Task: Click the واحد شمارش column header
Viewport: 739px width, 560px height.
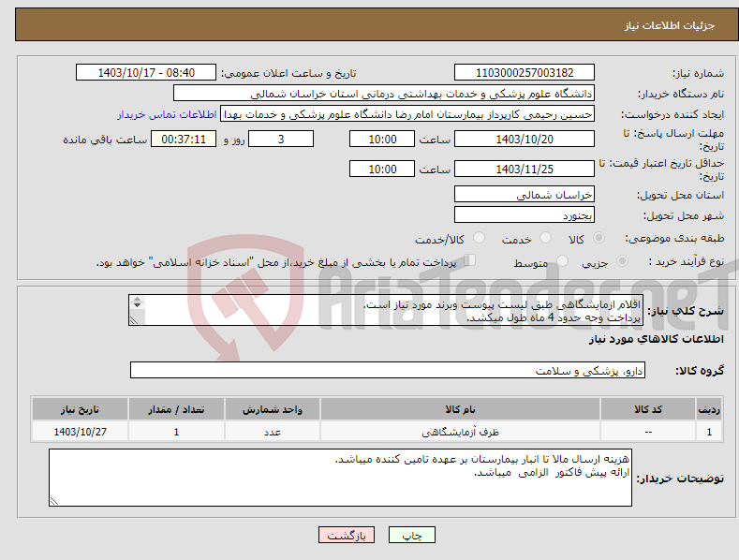Action: tap(273, 409)
